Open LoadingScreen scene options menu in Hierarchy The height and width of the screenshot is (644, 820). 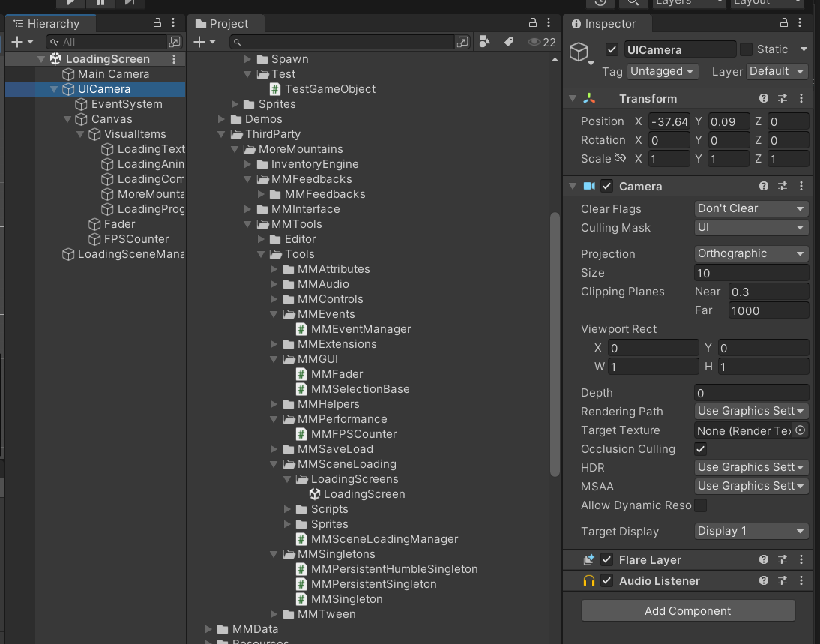(174, 59)
